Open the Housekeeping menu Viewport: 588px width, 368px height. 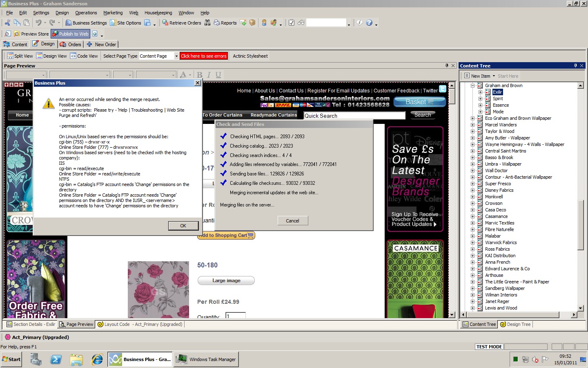pos(158,13)
